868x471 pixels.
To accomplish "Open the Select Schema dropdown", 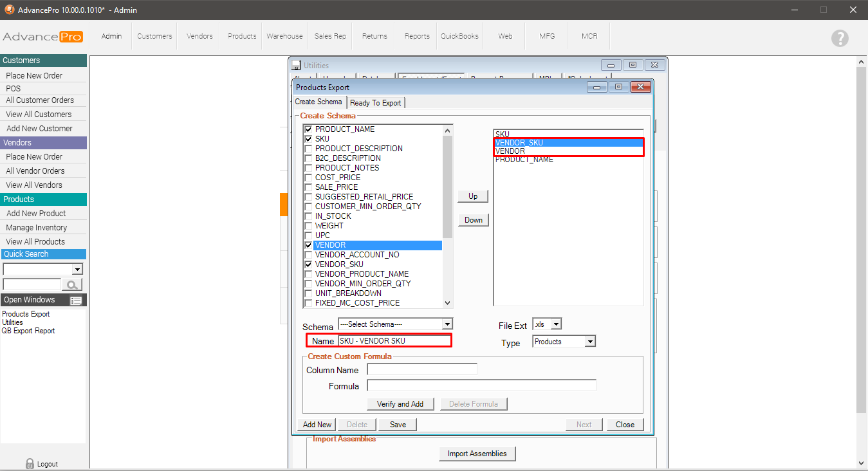I will coord(447,324).
